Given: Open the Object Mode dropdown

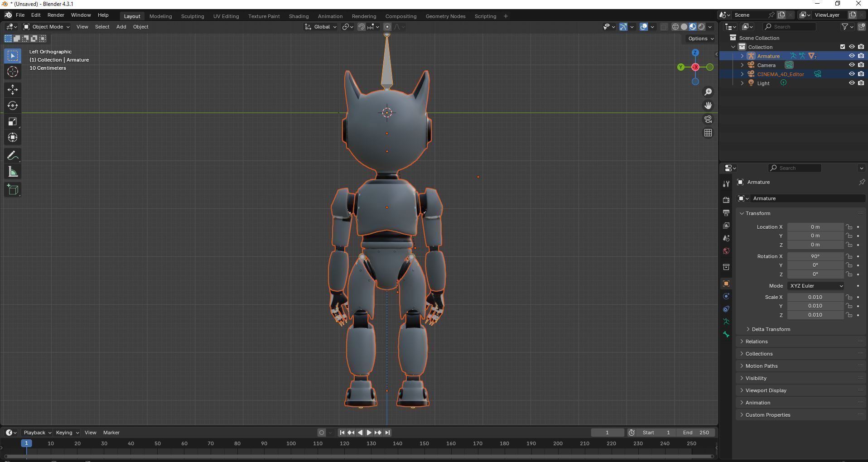Looking at the screenshot, I should (47, 27).
